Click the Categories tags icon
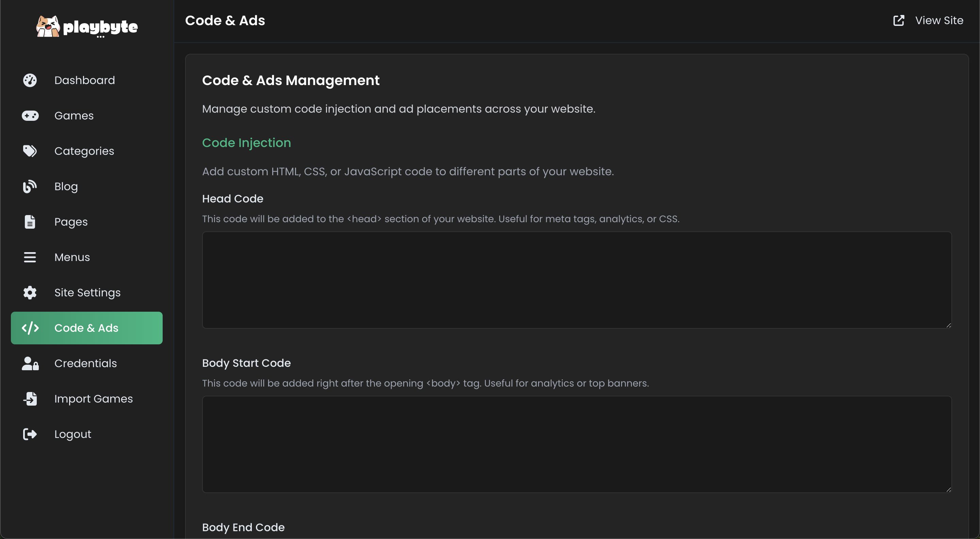 pos(30,151)
